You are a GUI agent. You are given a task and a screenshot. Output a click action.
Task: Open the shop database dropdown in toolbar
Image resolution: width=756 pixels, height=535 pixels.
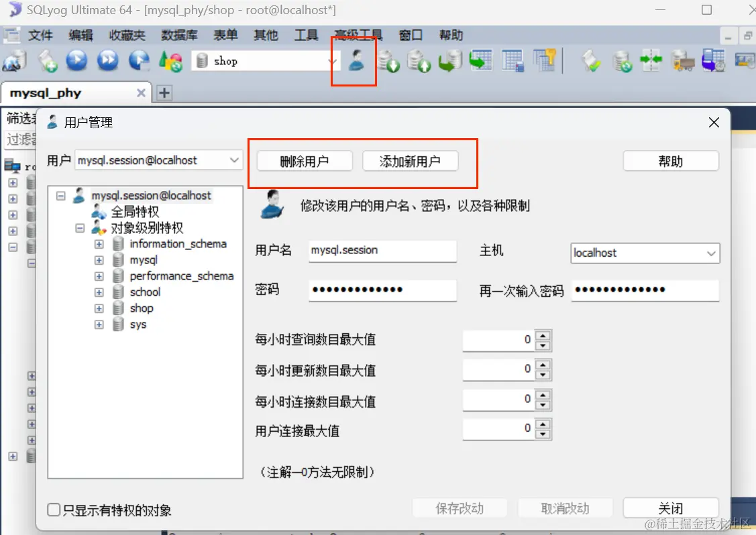click(x=332, y=61)
